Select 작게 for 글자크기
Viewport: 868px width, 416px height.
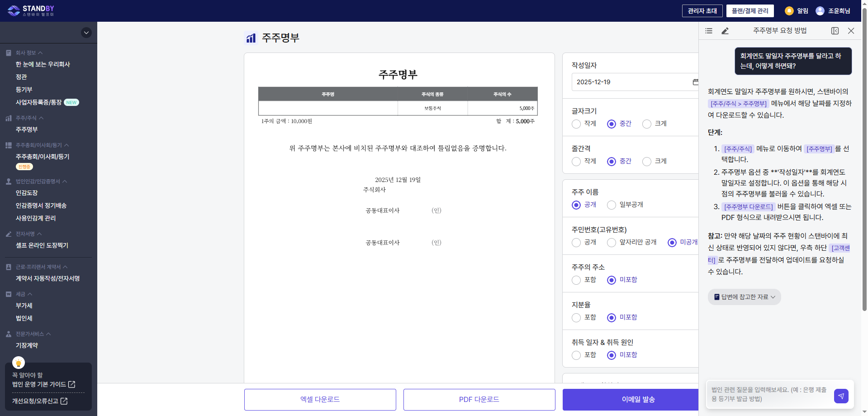[x=576, y=124]
